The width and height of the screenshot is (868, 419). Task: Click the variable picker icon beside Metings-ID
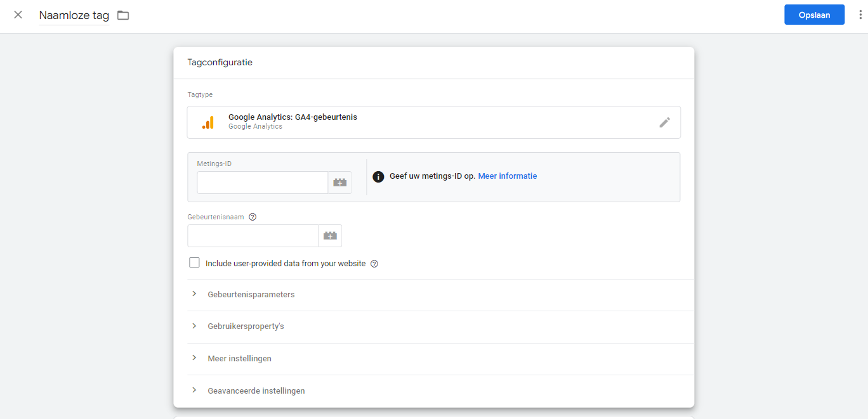[x=340, y=183]
